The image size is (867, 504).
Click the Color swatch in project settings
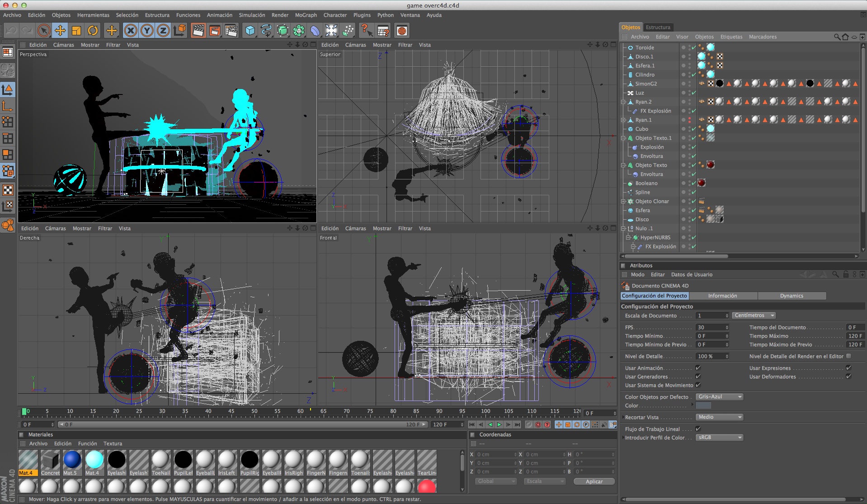[703, 405]
